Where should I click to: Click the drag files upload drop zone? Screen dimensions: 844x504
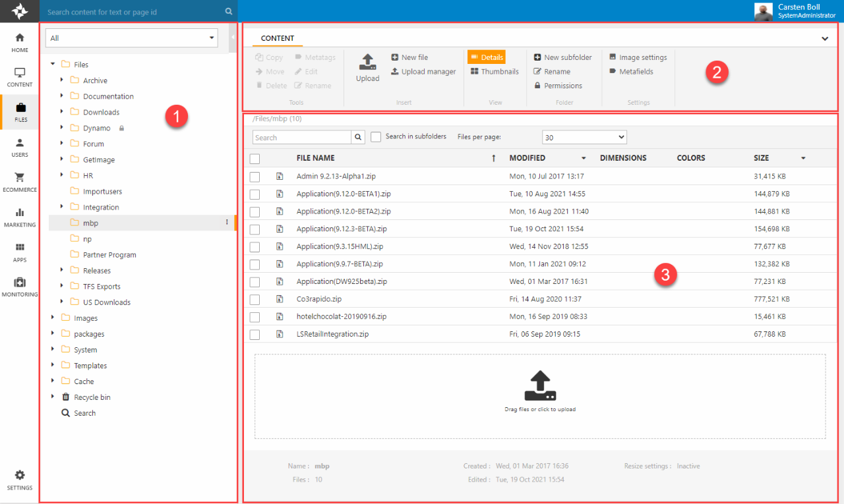pyautogui.click(x=540, y=396)
